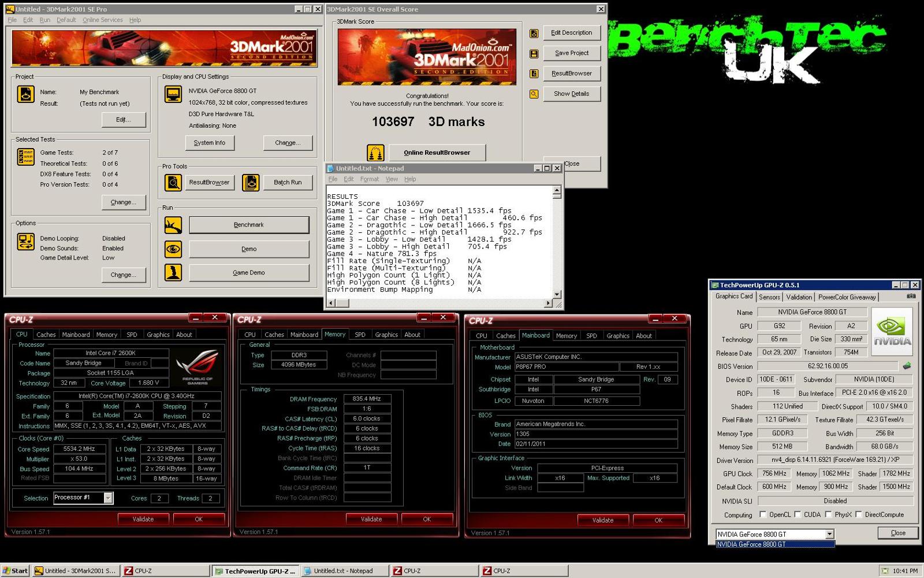Click the Benchmark run icon in 3DMark
Screen dimensions: 924x578
pyautogui.click(x=173, y=225)
